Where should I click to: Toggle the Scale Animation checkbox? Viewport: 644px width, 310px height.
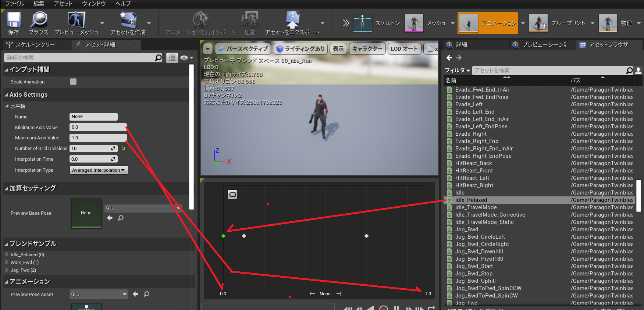[x=73, y=82]
